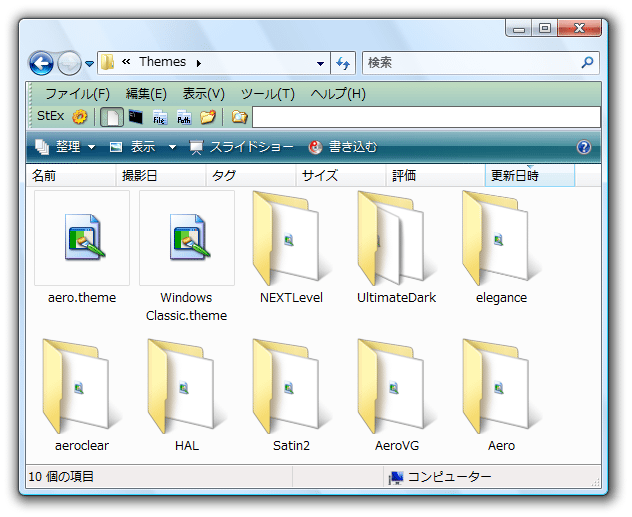Image resolution: width=632 pixels, height=517 pixels.
Task: Click the Forward navigation arrow
Action: coord(69,63)
